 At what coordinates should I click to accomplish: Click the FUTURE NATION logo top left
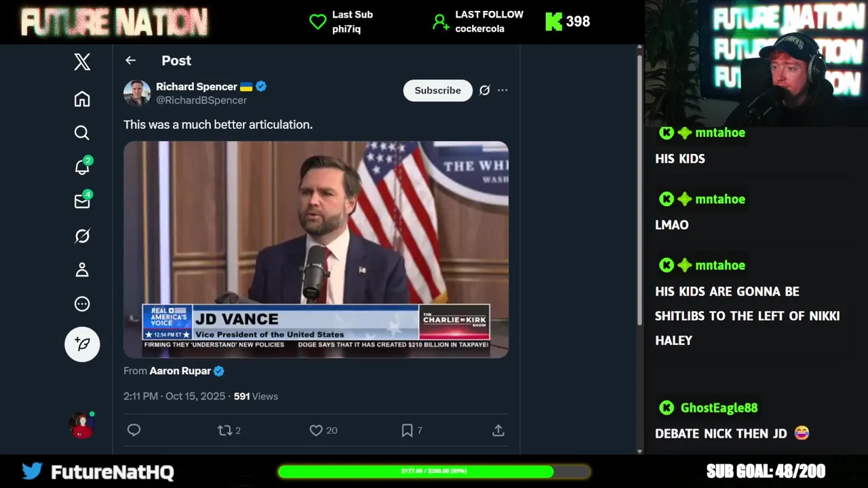114,22
